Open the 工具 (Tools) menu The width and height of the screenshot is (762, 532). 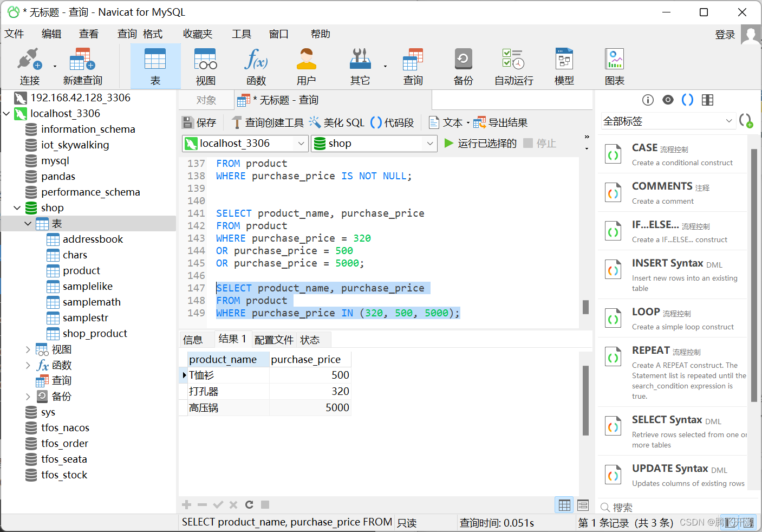click(x=242, y=34)
